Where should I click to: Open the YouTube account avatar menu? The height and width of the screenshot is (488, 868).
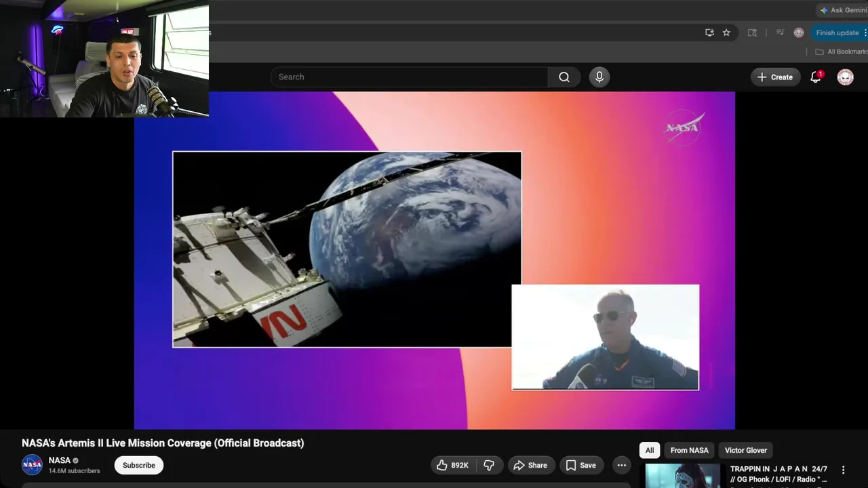(845, 77)
